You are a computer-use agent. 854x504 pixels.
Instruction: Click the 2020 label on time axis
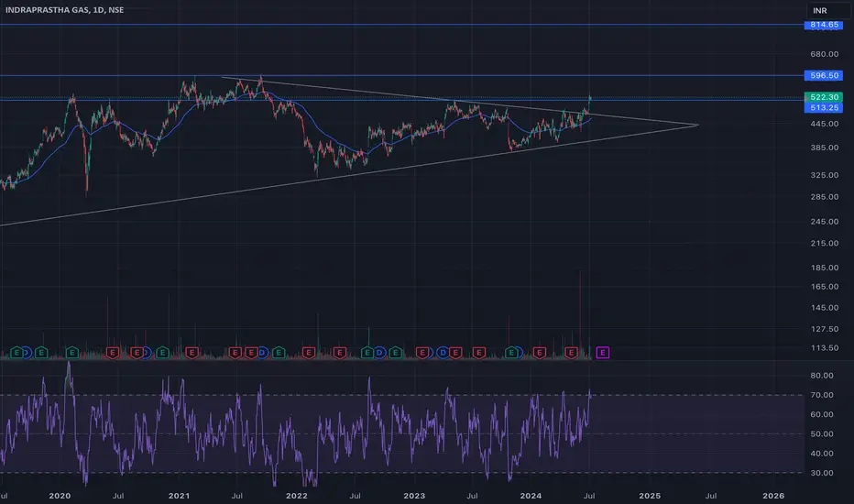point(60,496)
